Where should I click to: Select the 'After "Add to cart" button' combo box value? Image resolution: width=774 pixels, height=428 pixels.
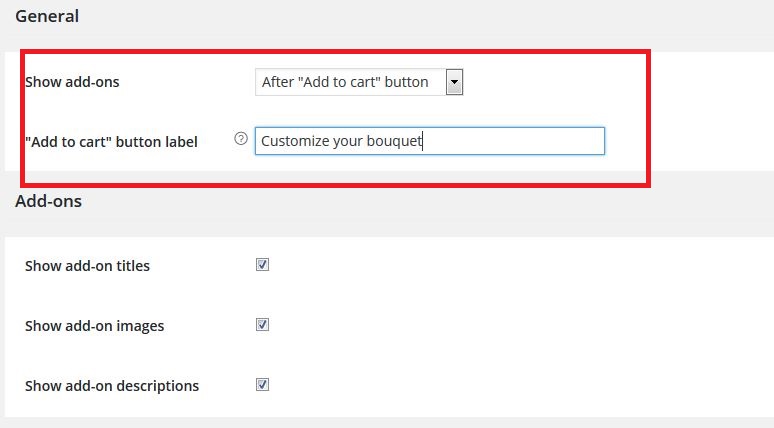point(359,82)
